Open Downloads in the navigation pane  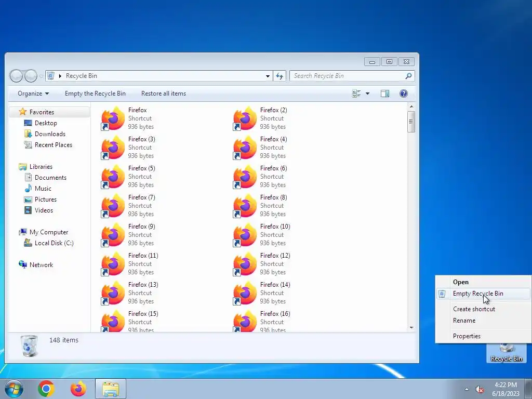50,134
